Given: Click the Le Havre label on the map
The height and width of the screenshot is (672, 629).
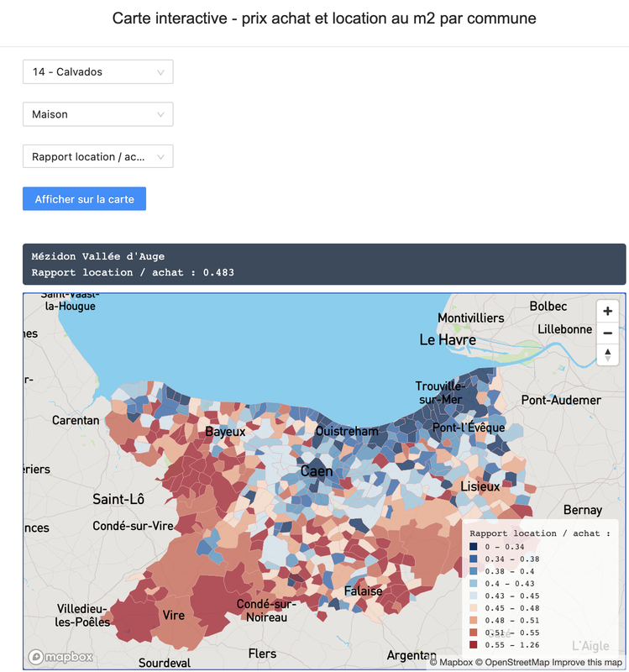Looking at the screenshot, I should click(448, 340).
